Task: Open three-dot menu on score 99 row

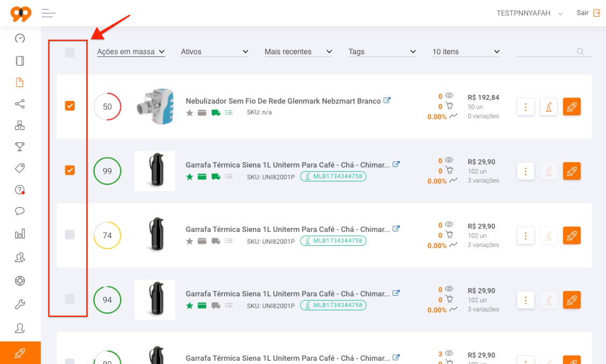Action: pyautogui.click(x=525, y=171)
